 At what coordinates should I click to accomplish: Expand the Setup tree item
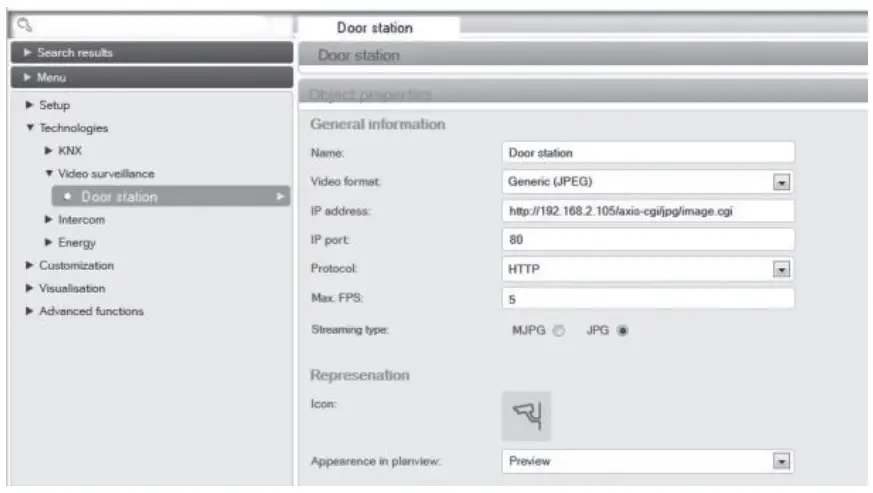30,105
